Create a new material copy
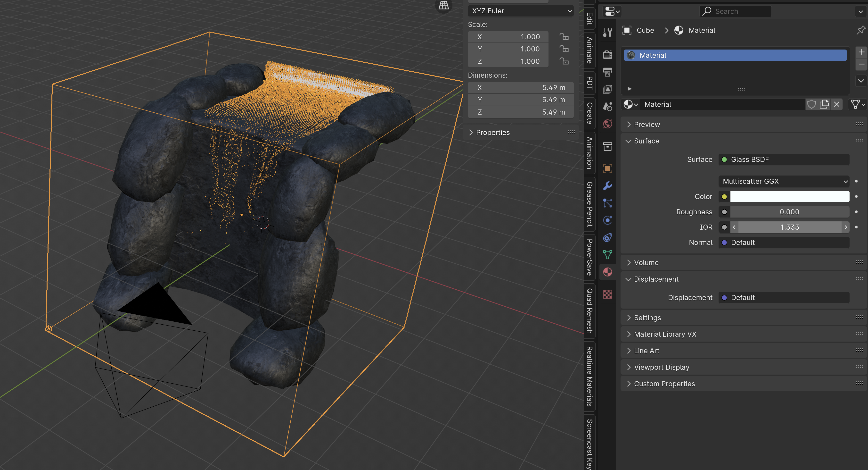This screenshot has width=868, height=470. tap(824, 104)
